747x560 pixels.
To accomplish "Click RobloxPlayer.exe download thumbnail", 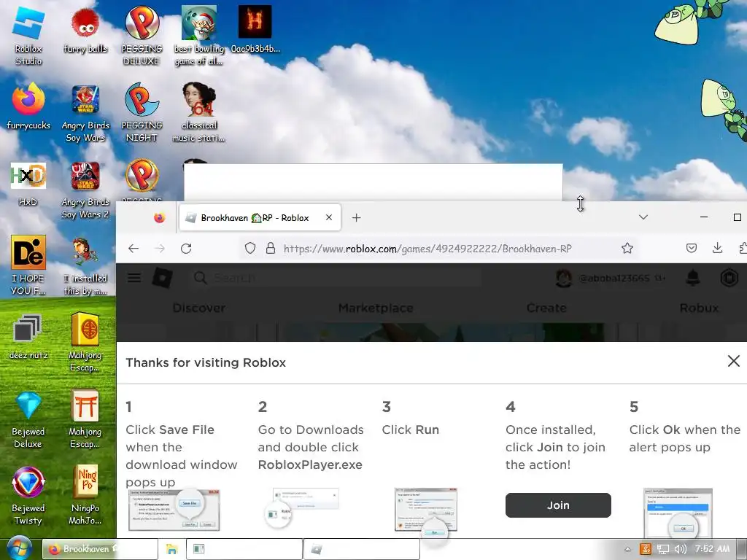I will 301,507.
